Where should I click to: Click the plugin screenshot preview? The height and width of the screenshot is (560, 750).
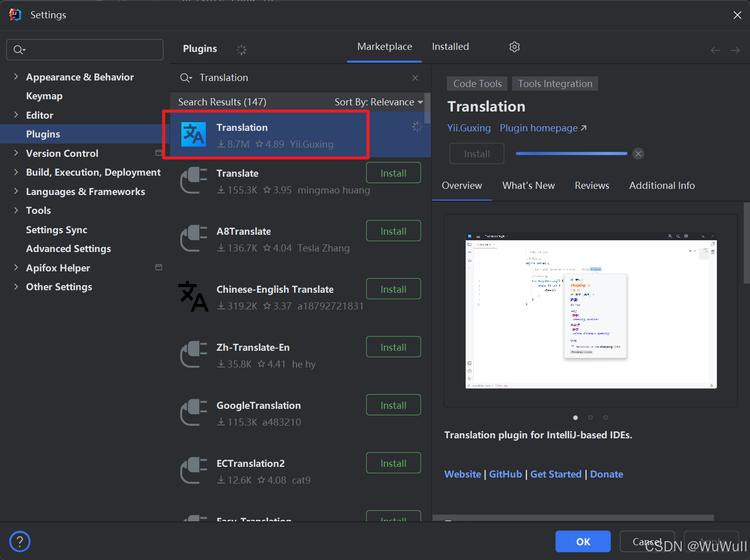click(591, 311)
